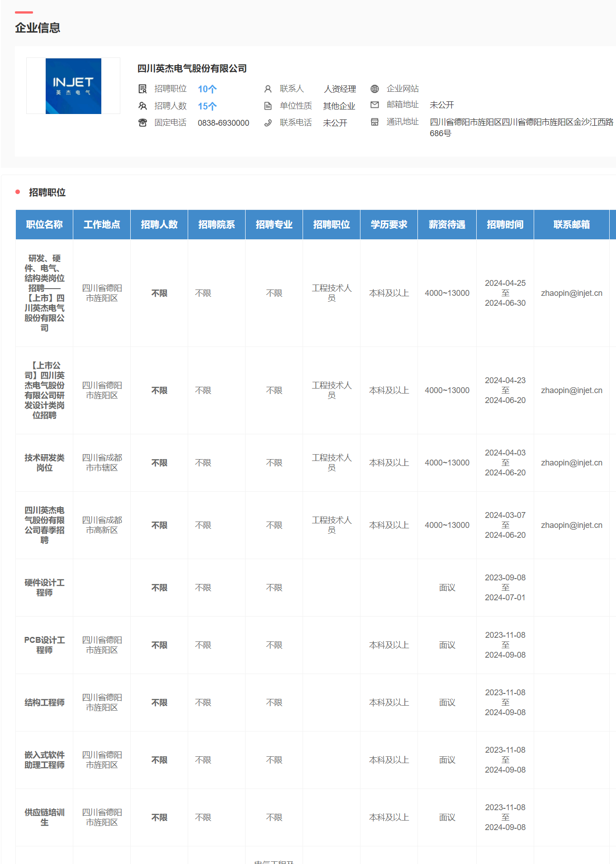Click the recruitment headcount people icon
Viewport: 616px width, 864px height.
(142, 106)
